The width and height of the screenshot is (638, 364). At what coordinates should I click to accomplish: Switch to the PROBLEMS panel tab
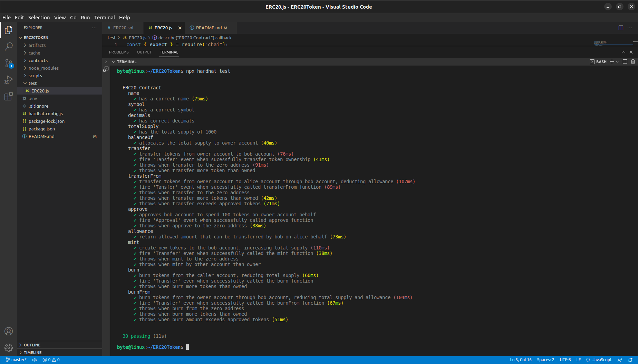tap(119, 52)
